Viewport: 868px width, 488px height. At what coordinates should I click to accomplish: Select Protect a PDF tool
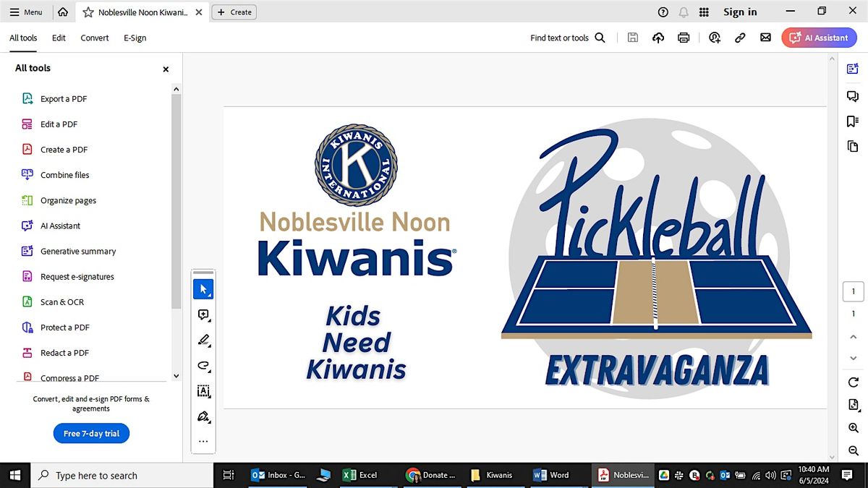(65, 327)
